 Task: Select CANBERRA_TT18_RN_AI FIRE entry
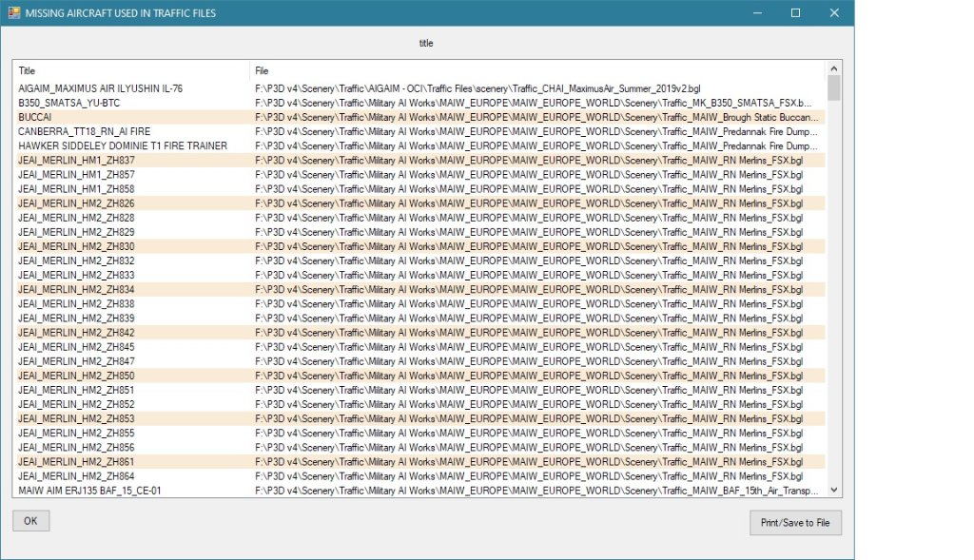click(84, 131)
